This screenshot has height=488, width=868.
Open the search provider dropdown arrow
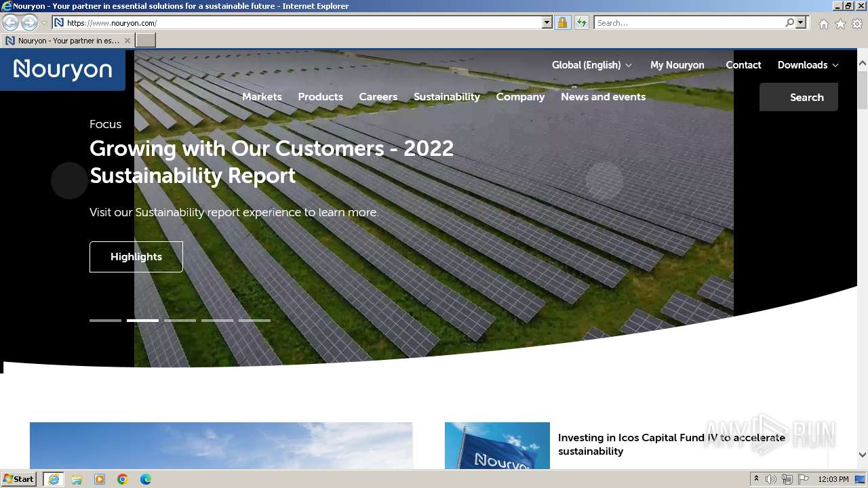tap(801, 23)
